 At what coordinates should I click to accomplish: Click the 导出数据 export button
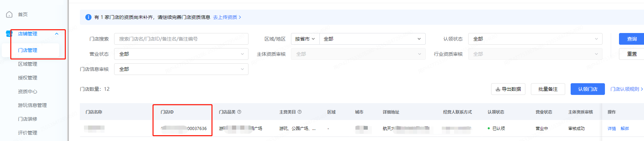pos(508,89)
